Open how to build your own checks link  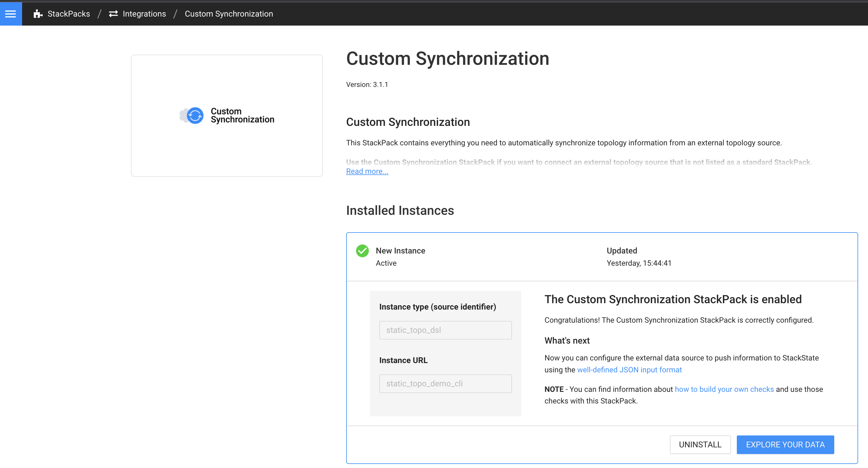coord(724,390)
